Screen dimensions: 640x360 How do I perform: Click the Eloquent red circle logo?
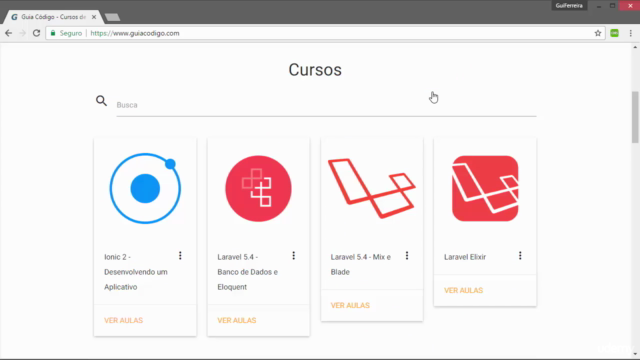tap(258, 189)
